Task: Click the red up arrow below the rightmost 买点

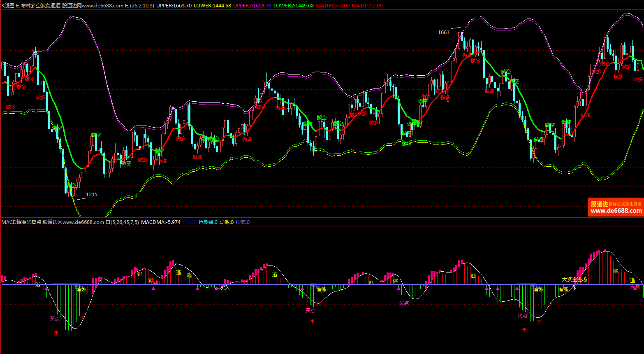Action: tap(524, 330)
